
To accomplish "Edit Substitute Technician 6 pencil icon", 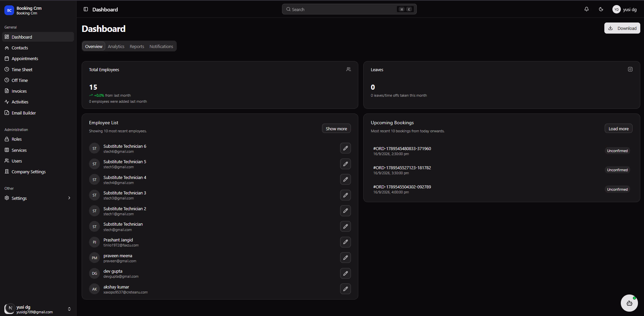I will click(x=346, y=148).
